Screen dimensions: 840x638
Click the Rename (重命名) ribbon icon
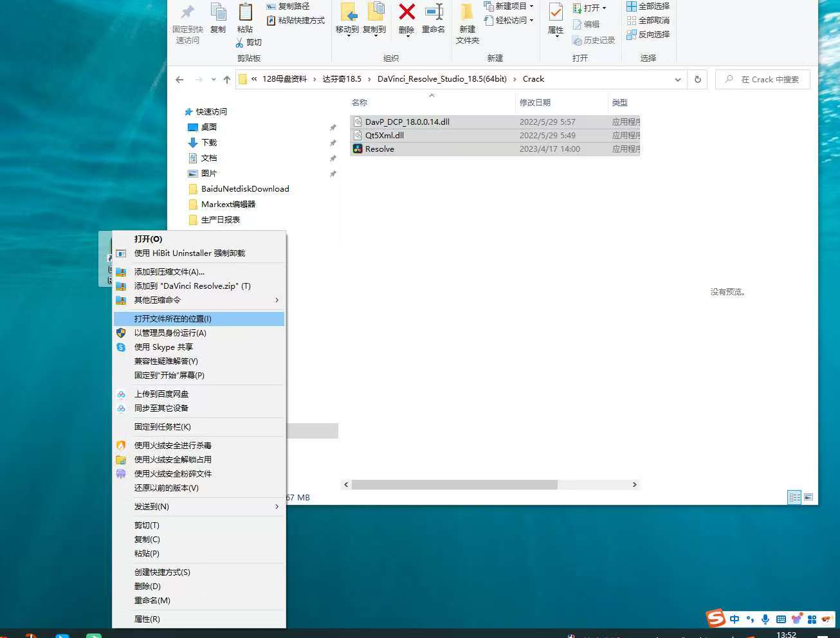[x=434, y=12]
